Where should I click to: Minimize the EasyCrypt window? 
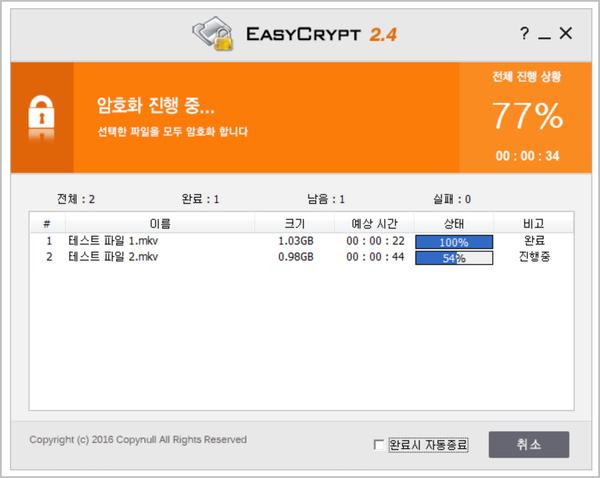point(544,37)
